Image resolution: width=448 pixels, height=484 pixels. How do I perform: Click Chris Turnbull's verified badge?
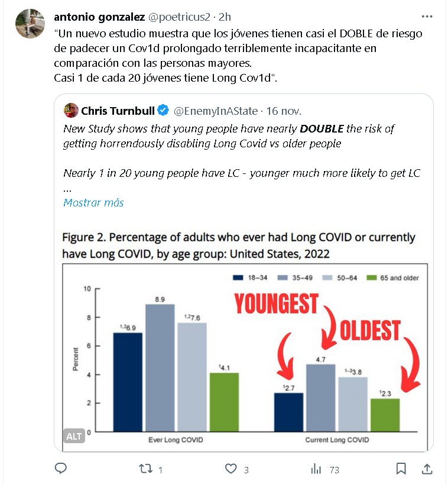pyautogui.click(x=163, y=111)
